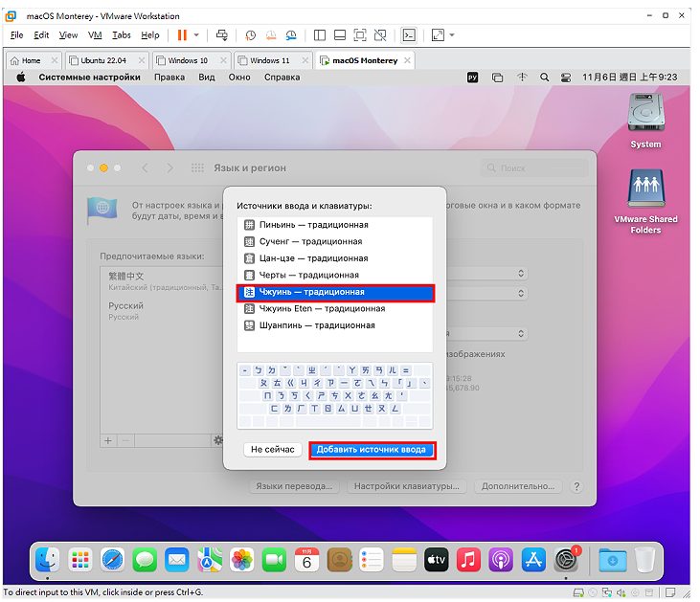Screen dimensions: 700x602
Task: Click the Send Ctrl+Alt+Del toolbar icon
Action: 222,34
